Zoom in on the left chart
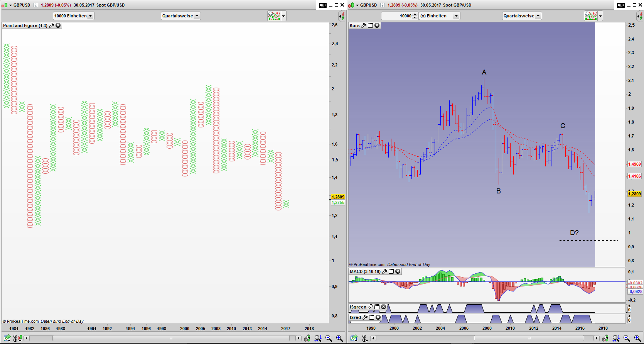The image size is (644, 344). click(339, 338)
